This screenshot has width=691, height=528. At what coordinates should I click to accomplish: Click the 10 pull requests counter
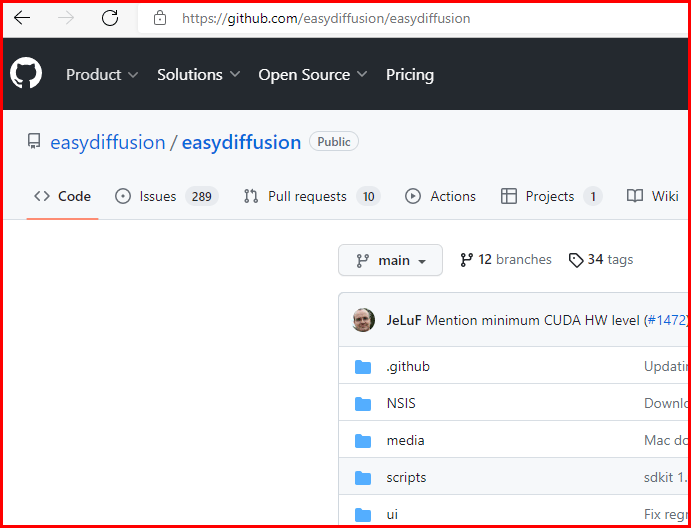368,197
